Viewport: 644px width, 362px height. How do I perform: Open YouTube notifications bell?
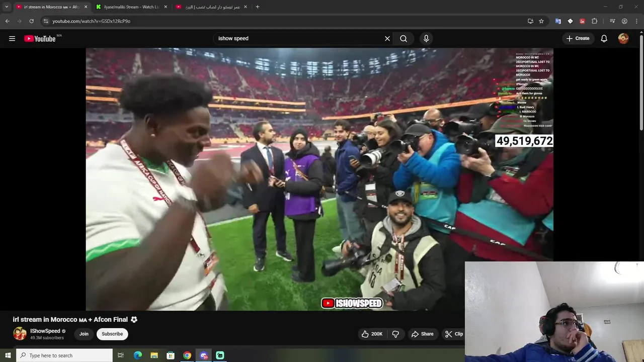point(604,38)
